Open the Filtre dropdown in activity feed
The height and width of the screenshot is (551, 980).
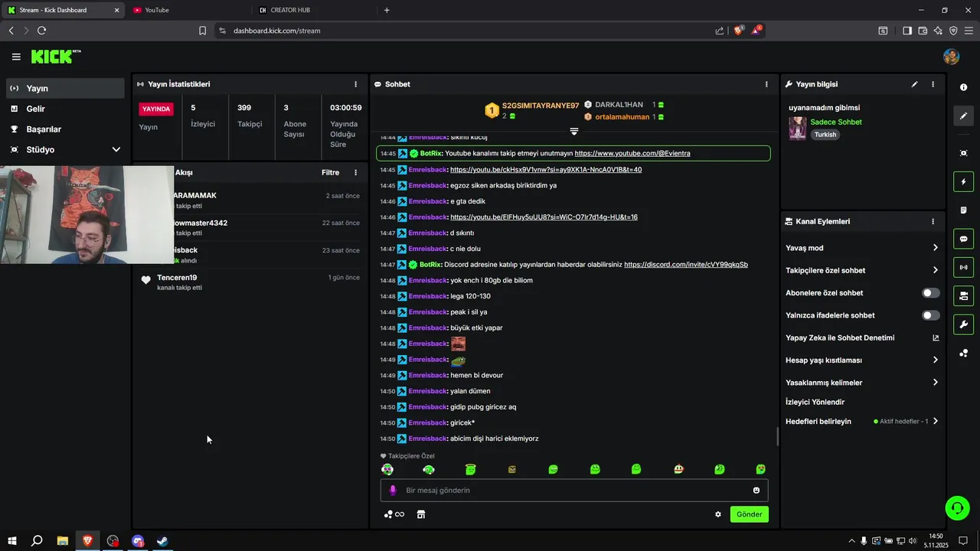tap(330, 173)
